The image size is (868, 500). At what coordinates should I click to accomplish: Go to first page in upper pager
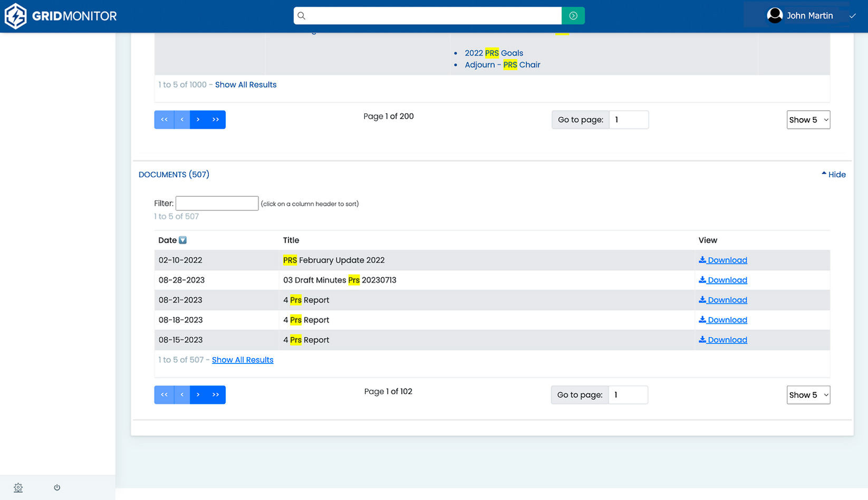click(164, 120)
